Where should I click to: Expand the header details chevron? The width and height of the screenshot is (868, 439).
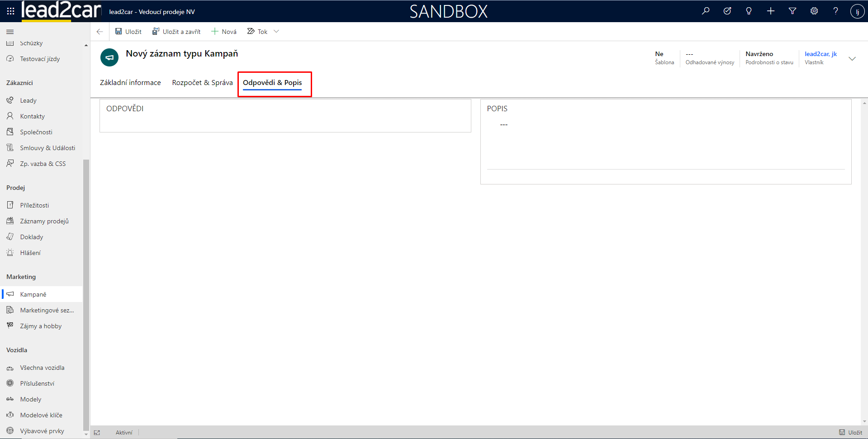tap(852, 59)
